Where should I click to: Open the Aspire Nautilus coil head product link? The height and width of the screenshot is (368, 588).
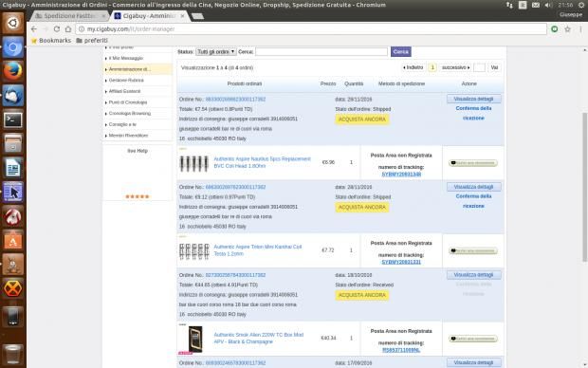pyautogui.click(x=262, y=162)
